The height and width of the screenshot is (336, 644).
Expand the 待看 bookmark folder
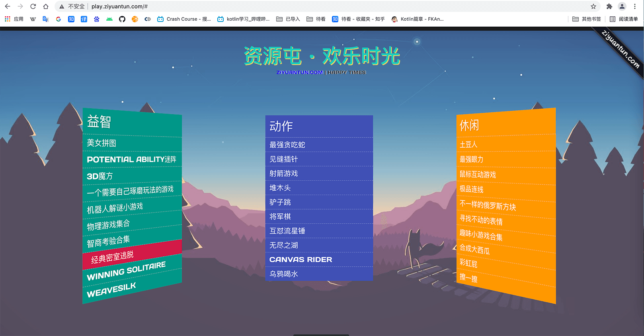316,19
